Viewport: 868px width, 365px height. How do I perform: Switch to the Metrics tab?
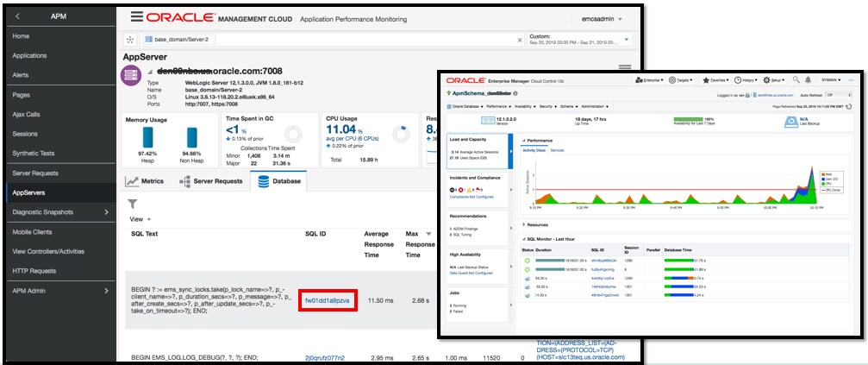coord(145,181)
